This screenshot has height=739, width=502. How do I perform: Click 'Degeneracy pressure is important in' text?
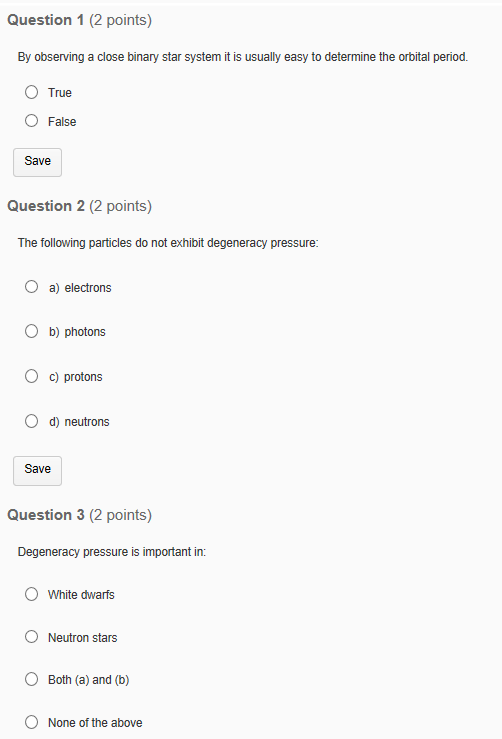click(112, 552)
